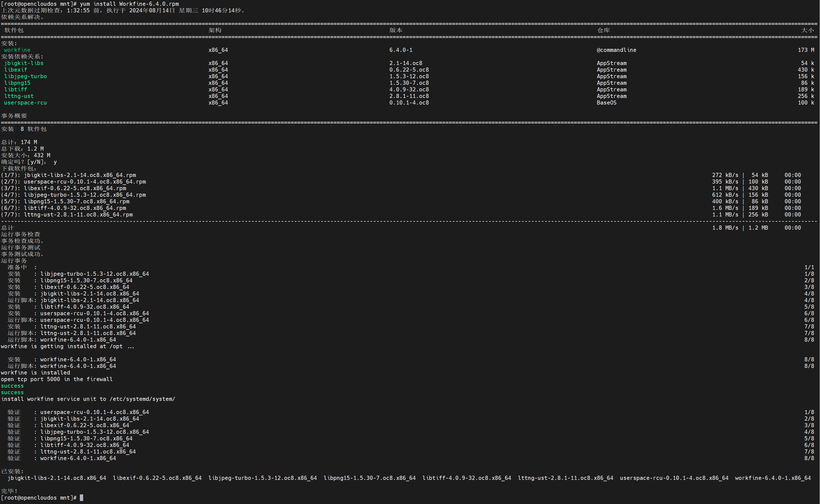
Task: Click the @commandline repository text
Action: click(x=616, y=50)
